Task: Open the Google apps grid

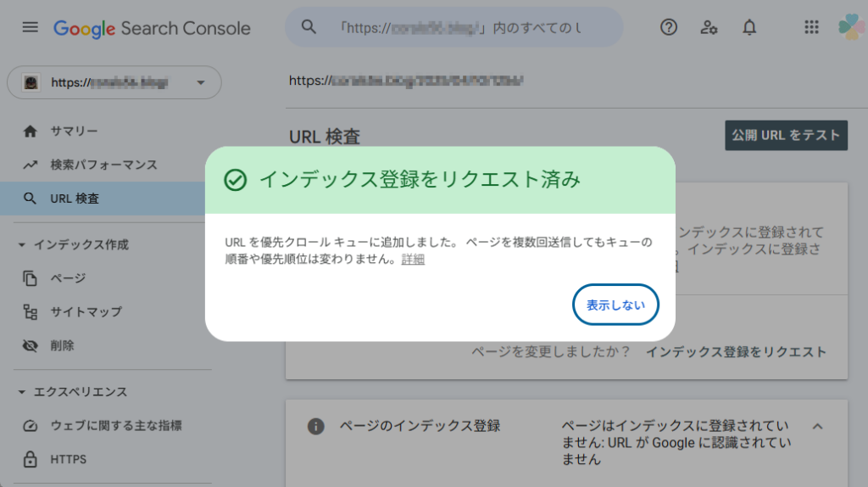Action: [x=811, y=27]
